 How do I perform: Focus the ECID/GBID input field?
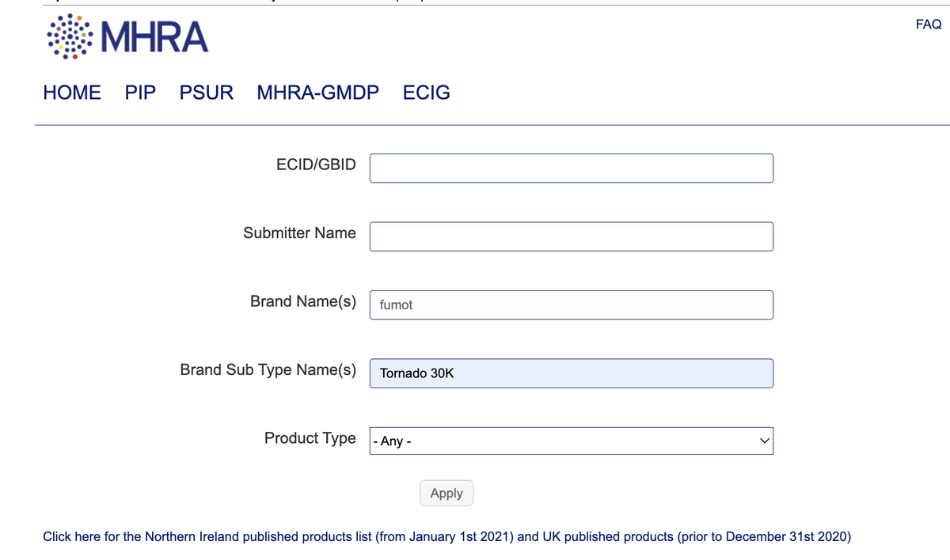pos(572,168)
